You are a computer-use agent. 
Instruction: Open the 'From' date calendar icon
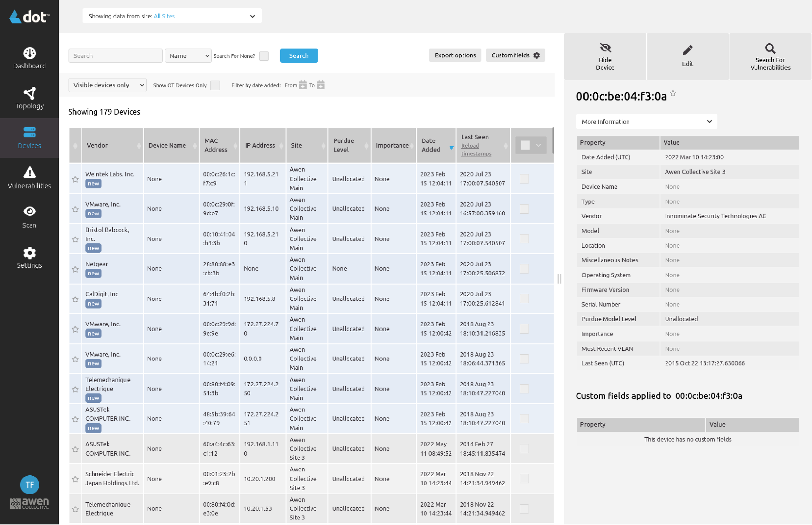click(x=303, y=85)
